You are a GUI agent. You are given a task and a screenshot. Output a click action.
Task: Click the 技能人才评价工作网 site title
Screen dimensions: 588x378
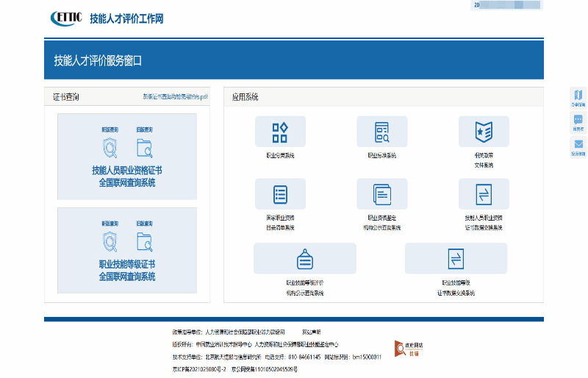click(x=126, y=18)
